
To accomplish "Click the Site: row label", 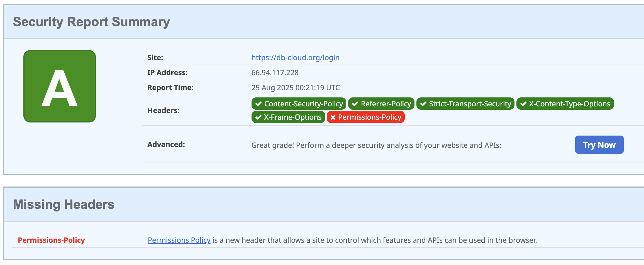I will (155, 58).
